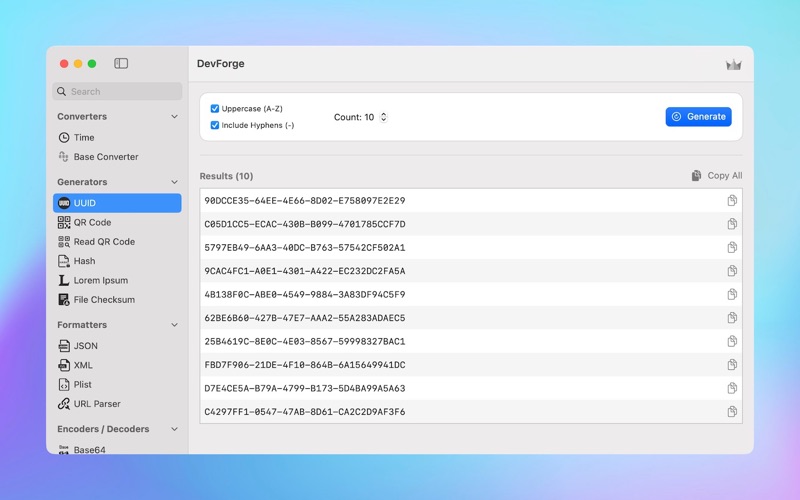Open the Lorem Ipsum label
800x500 pixels.
click(101, 280)
